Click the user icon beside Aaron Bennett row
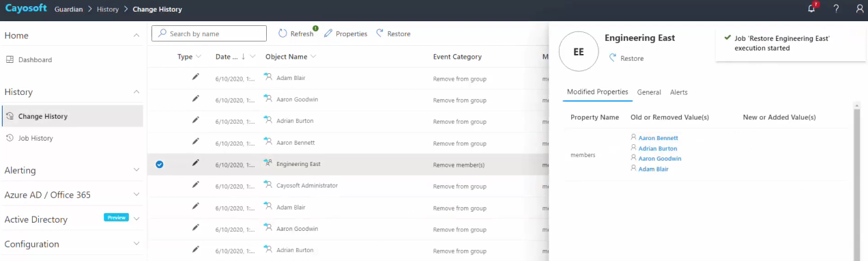Image resolution: width=868 pixels, height=261 pixels. (x=268, y=141)
